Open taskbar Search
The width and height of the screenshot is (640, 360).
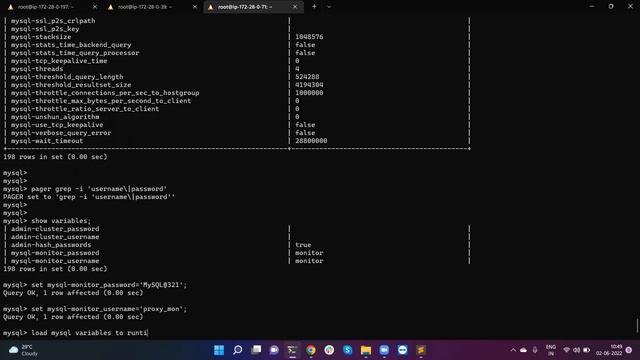[238, 350]
